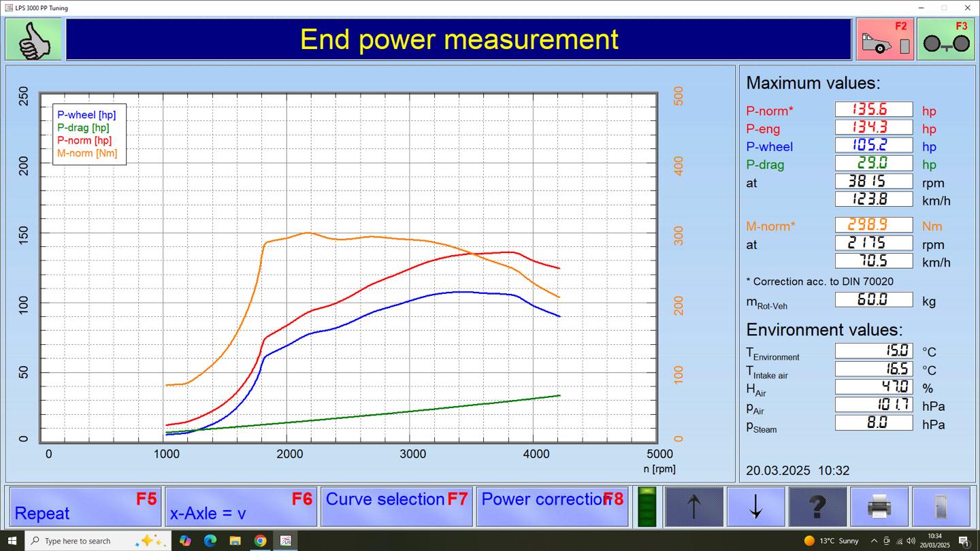Print the power measurement results
The width and height of the screenshot is (980, 551).
880,507
